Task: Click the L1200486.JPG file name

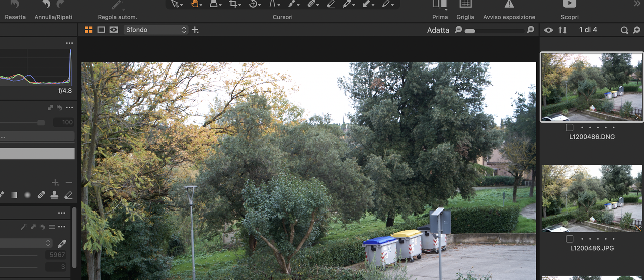Action: 592,248
